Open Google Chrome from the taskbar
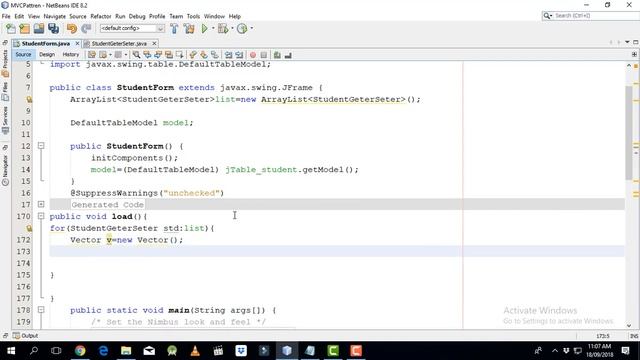640x360 pixels. [80, 351]
